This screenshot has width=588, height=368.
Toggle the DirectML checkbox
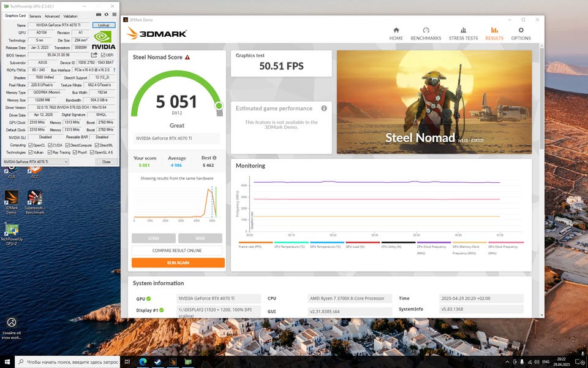tap(97, 145)
